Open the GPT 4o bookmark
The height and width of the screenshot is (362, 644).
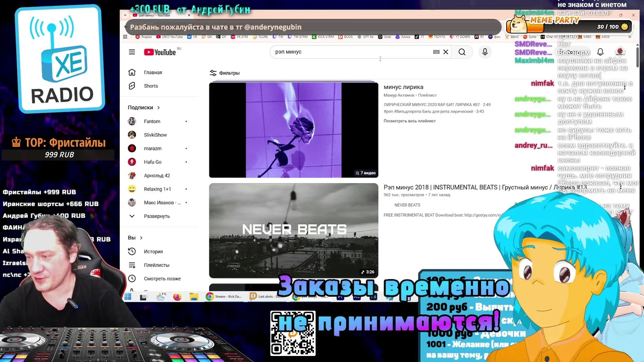pos(365,37)
